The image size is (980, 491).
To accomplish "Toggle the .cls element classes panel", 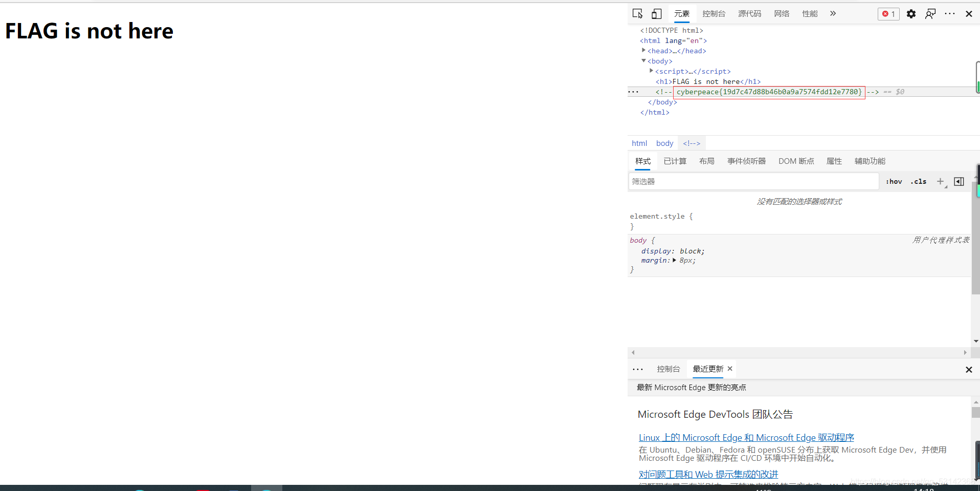I will pos(919,181).
